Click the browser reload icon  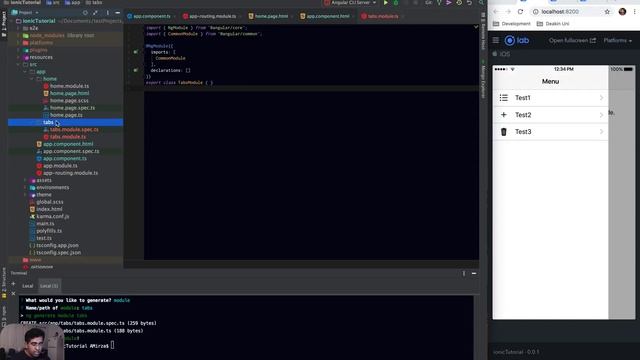click(520, 12)
